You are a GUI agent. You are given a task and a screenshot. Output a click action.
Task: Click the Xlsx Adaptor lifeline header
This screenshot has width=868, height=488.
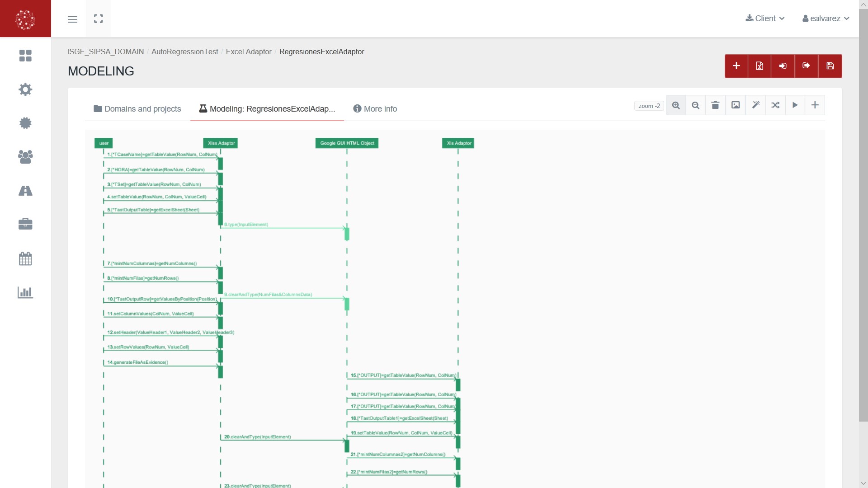221,143
